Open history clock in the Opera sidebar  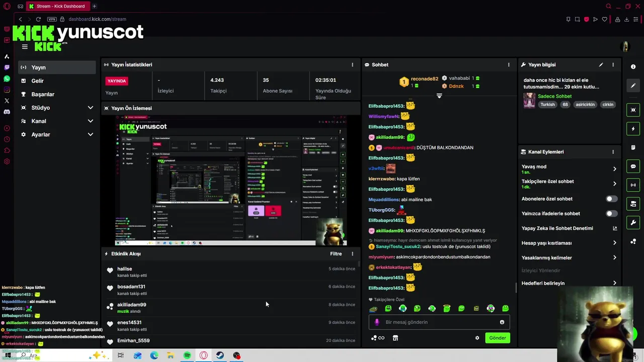tap(7, 139)
